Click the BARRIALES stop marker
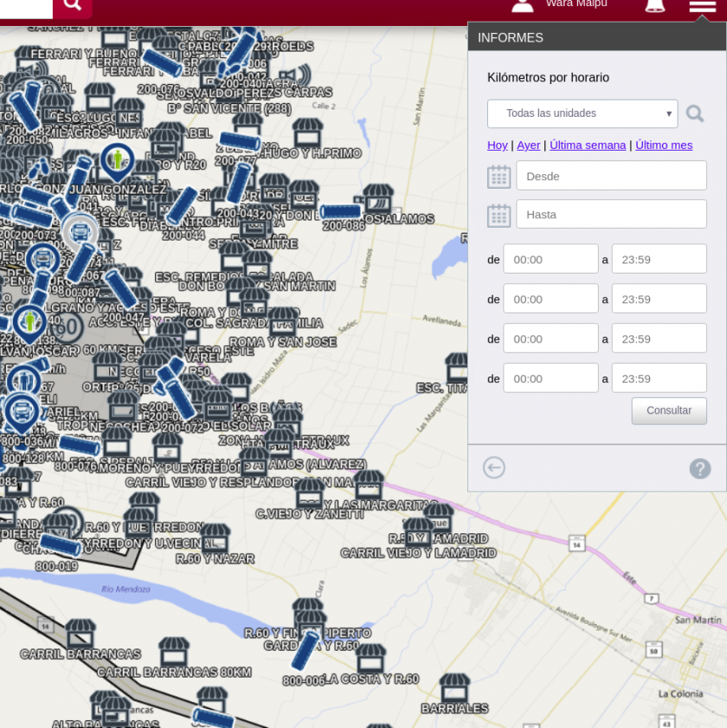Screen dimensions: 727x728 [x=454, y=688]
